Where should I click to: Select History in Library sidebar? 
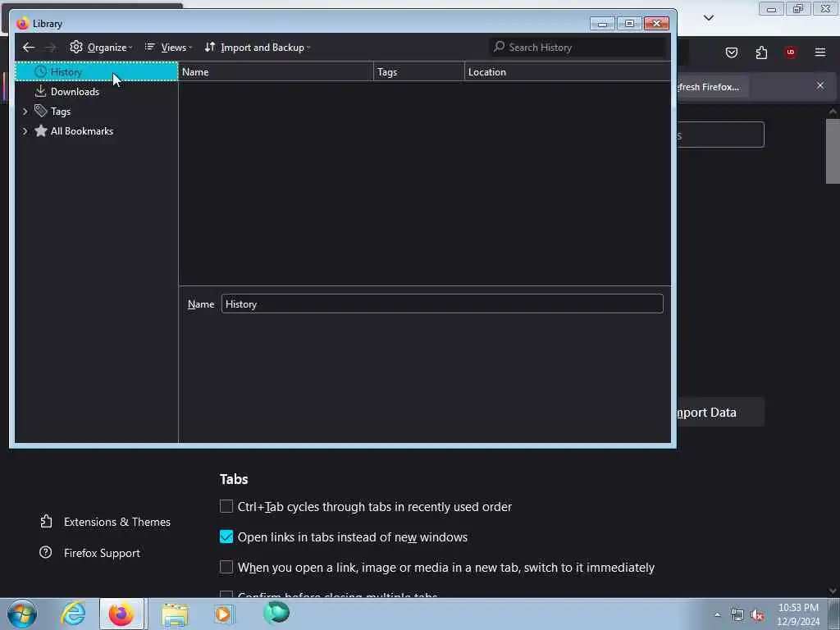click(x=97, y=71)
